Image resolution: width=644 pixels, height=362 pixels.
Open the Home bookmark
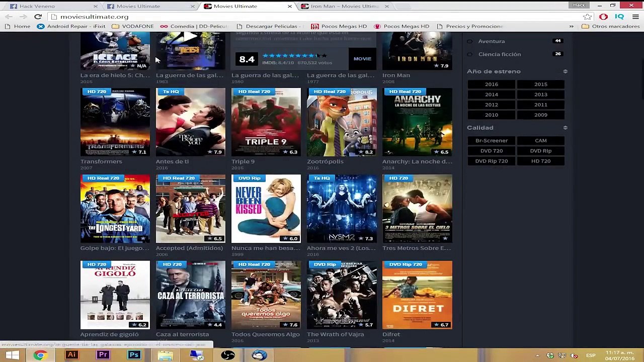(18, 26)
